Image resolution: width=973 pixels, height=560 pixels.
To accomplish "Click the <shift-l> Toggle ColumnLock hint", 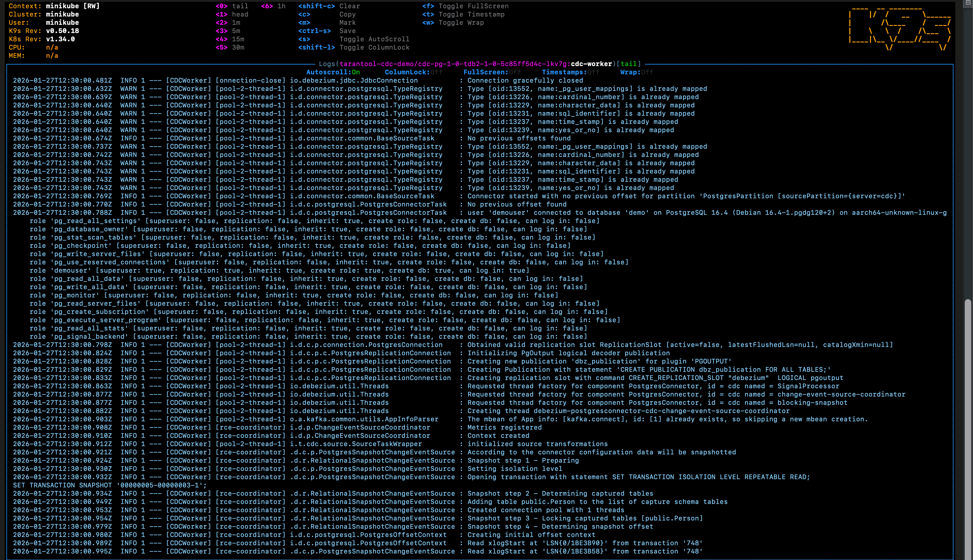I will coord(354,47).
